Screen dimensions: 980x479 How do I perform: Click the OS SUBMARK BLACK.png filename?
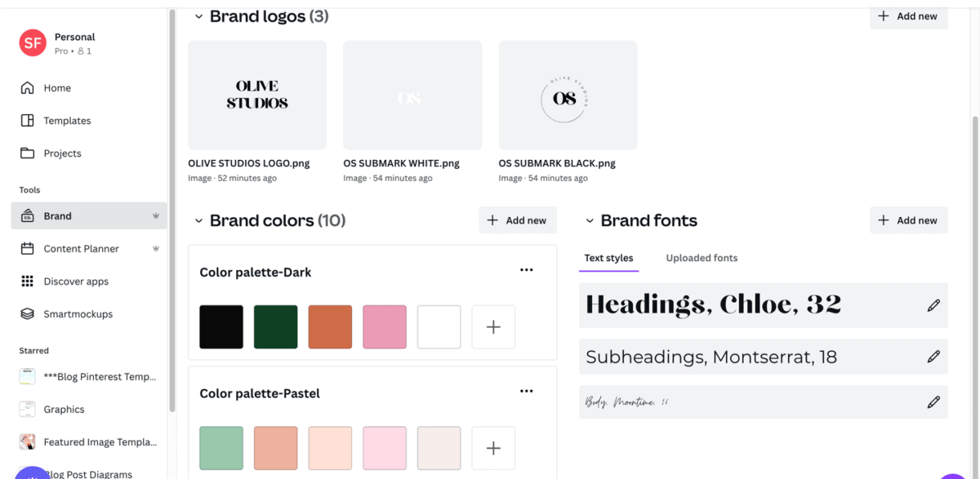[x=557, y=163]
